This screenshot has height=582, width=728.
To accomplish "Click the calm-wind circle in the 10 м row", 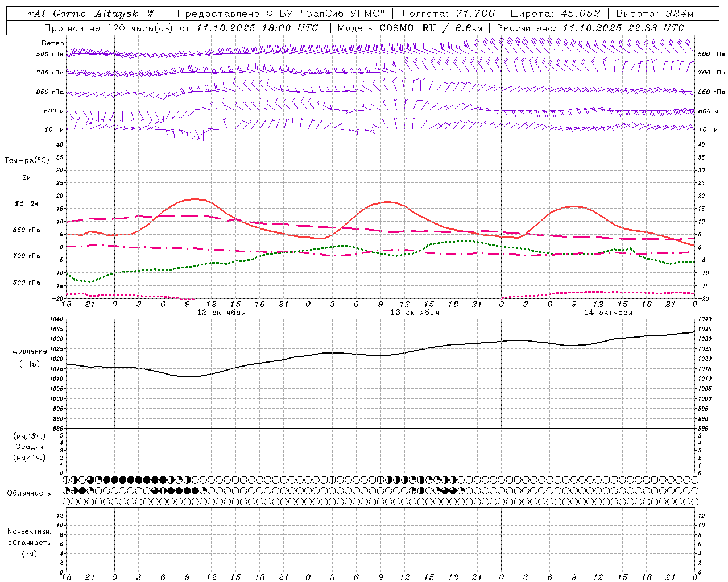I will click(373, 130).
